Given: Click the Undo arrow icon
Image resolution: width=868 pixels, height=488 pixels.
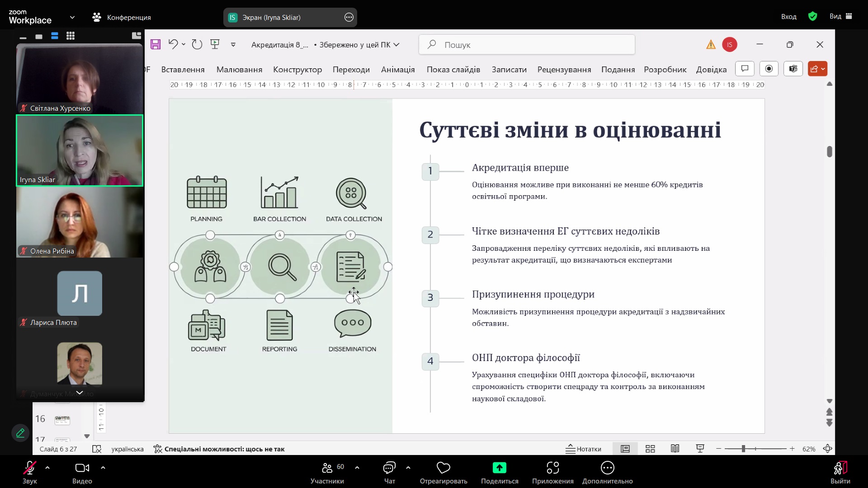Looking at the screenshot, I should tap(173, 44).
